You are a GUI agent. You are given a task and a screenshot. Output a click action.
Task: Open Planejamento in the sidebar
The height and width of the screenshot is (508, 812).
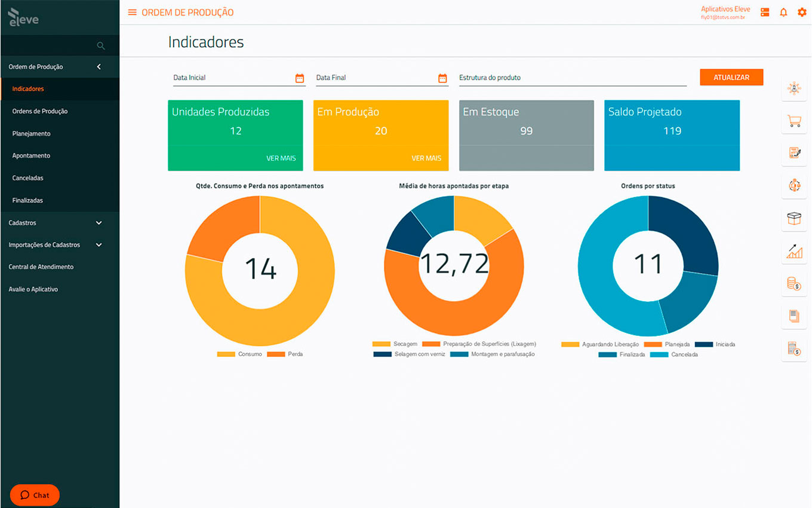pyautogui.click(x=32, y=134)
